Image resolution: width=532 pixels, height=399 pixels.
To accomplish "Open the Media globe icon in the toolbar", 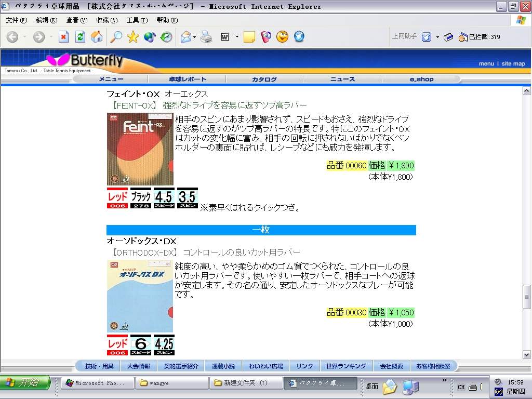I will point(150,37).
